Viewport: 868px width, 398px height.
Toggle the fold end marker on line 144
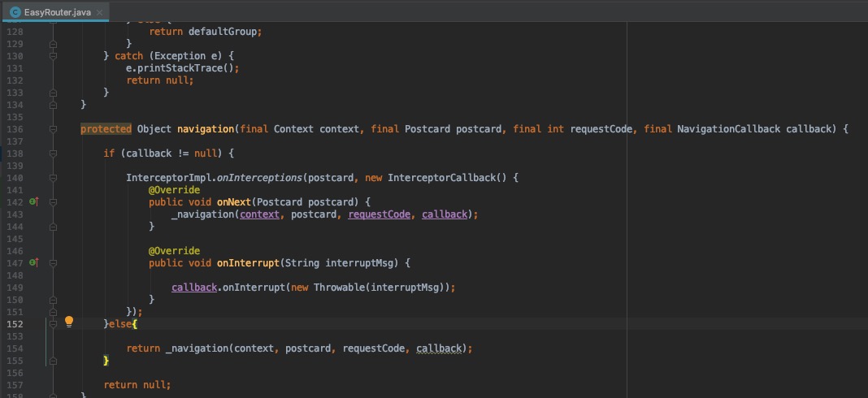pos(53,227)
